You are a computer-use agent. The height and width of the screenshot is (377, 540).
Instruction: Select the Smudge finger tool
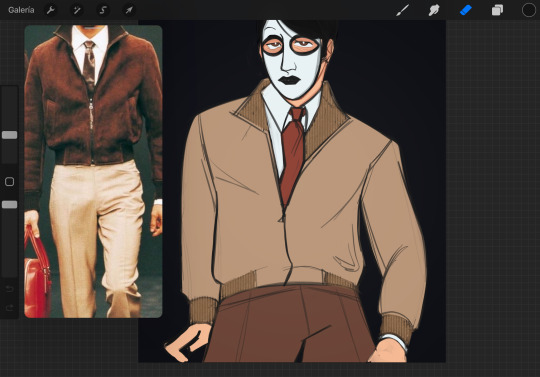[434, 10]
